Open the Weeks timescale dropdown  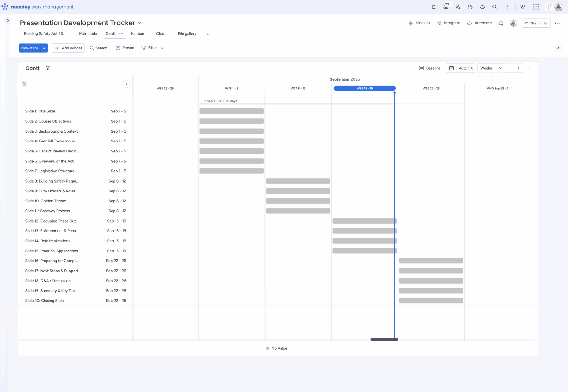[x=491, y=68]
